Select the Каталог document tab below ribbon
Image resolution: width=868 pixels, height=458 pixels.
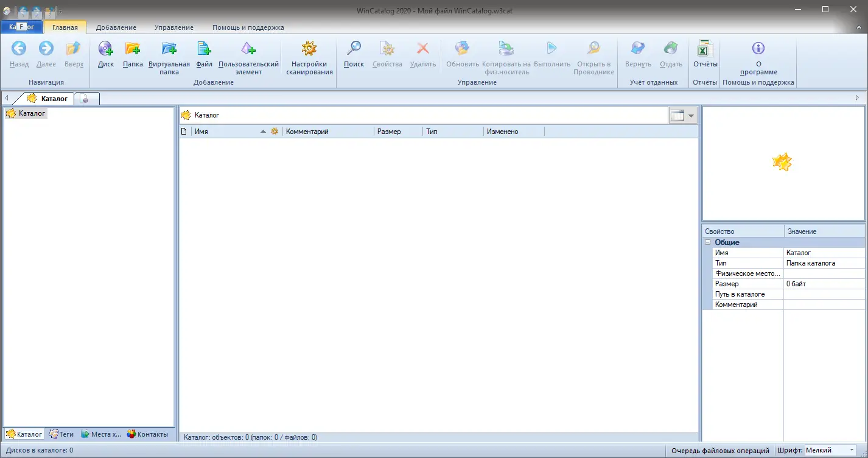[49, 99]
